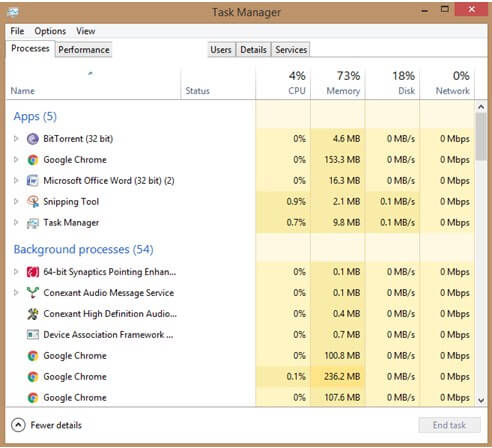This screenshot has width=492, height=448.
Task: Open the Services tab
Action: pyautogui.click(x=291, y=50)
